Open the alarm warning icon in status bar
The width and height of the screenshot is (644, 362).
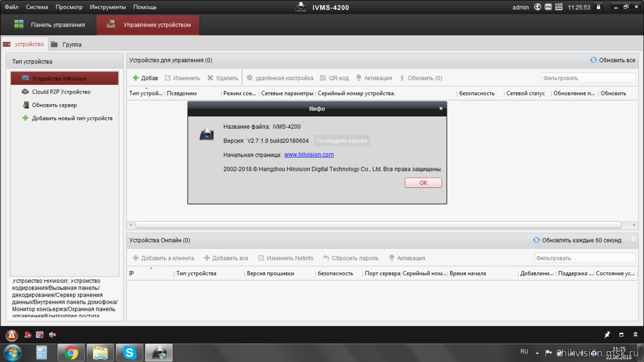coord(12,335)
